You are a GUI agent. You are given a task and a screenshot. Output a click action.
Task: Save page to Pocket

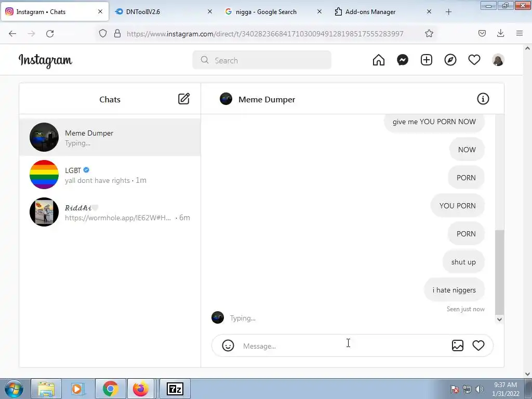[x=482, y=34]
